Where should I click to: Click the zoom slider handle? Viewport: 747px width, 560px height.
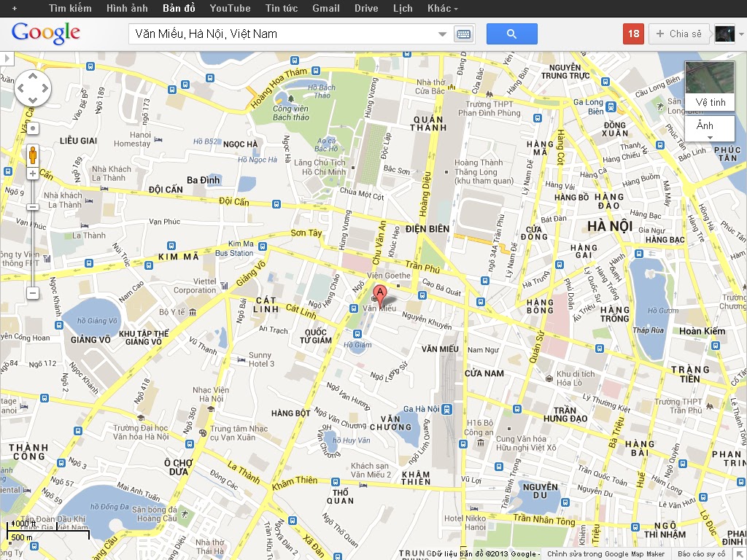tap(32, 207)
